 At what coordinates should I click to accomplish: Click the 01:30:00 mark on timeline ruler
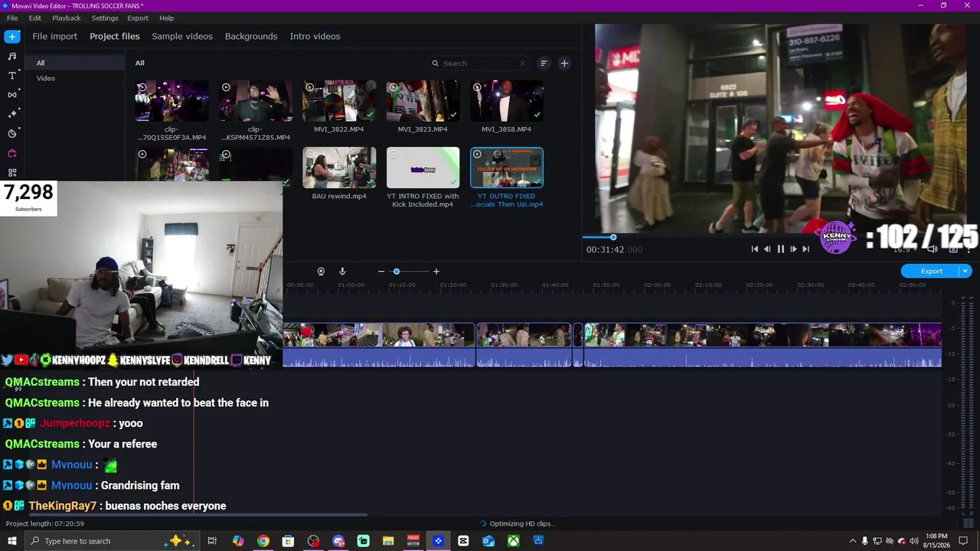[x=504, y=285]
